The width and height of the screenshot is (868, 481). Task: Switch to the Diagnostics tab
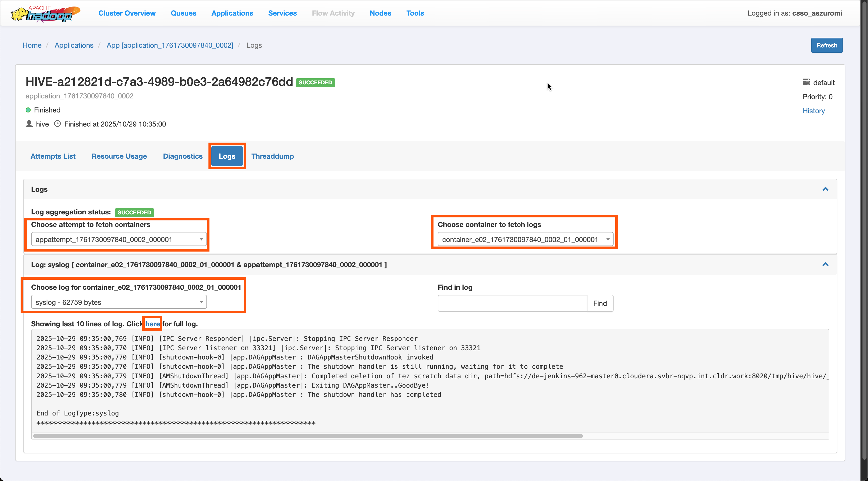(183, 156)
